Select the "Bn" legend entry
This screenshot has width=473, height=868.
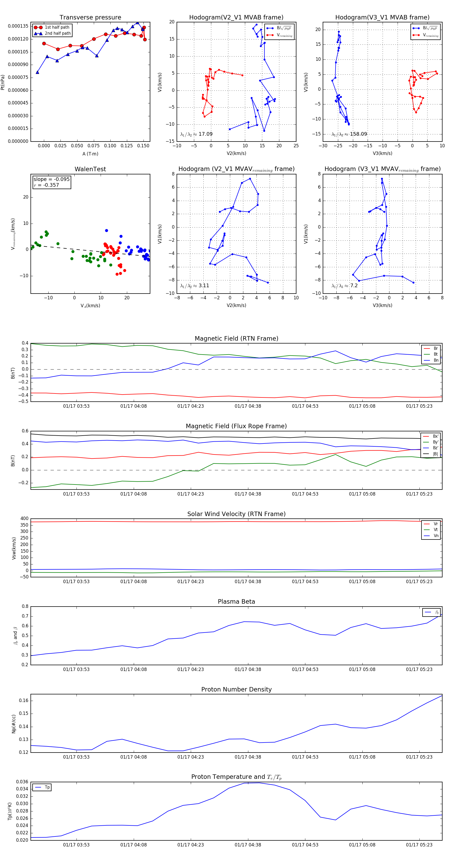click(431, 360)
